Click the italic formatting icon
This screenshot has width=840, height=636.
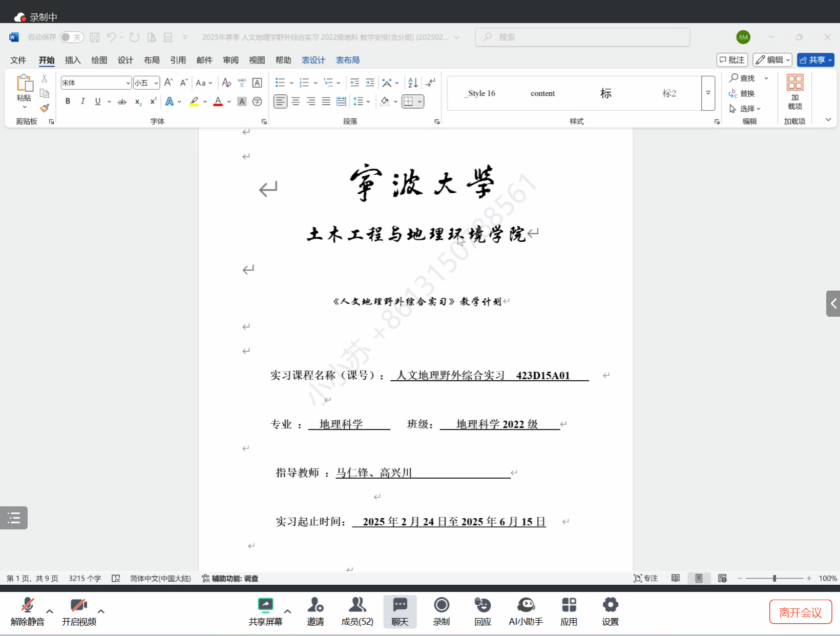click(x=82, y=101)
